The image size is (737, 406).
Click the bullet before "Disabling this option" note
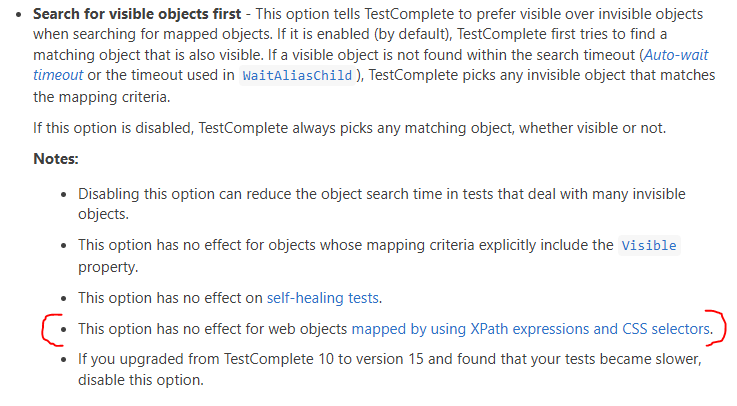pyautogui.click(x=64, y=193)
